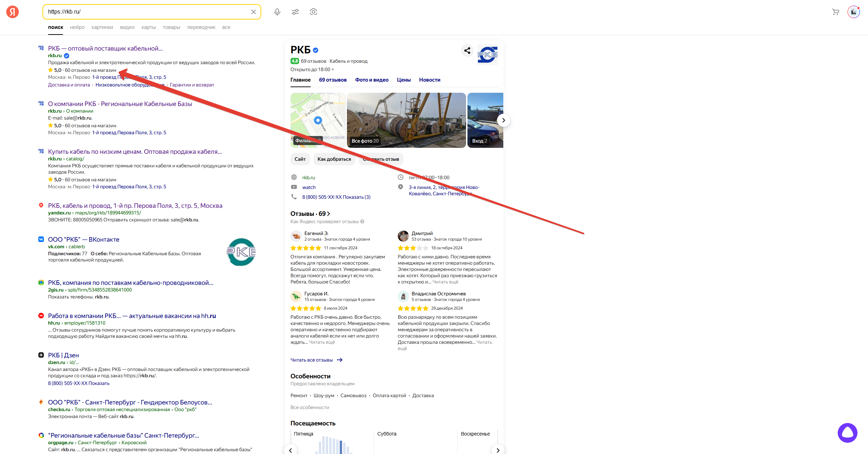
Task: Share the РКБ organization card
Action: tap(467, 51)
